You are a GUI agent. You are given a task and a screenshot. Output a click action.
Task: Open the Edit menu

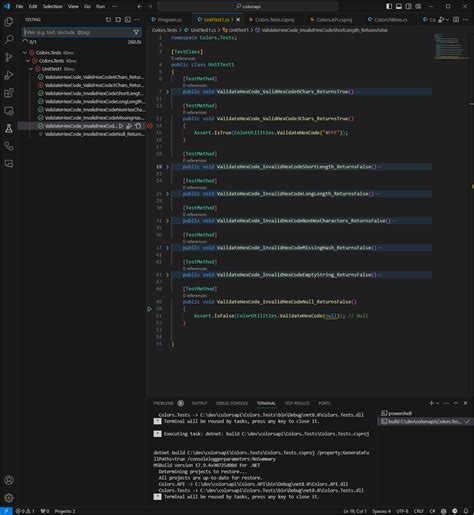coord(33,6)
